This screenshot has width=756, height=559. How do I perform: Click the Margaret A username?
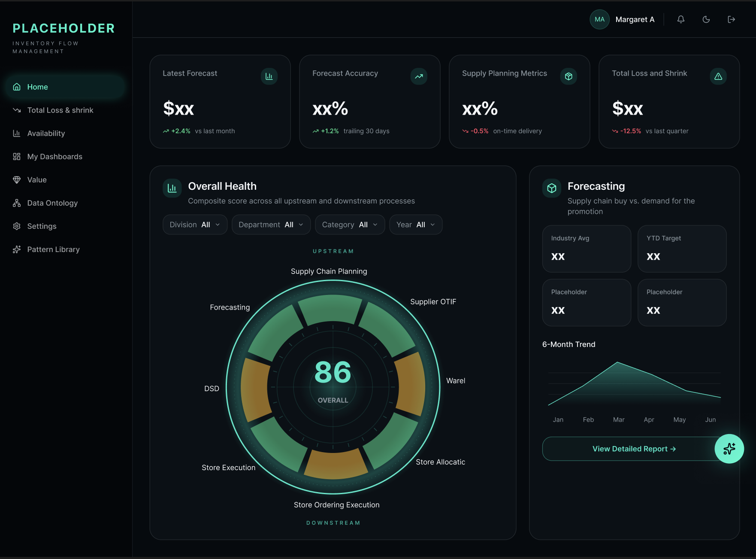click(635, 19)
